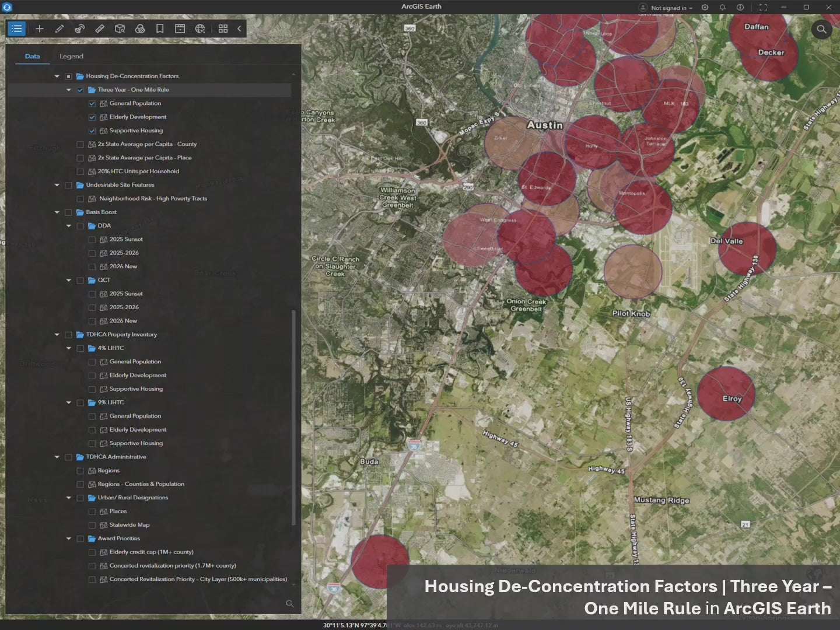
Task: Click the user account avatar icon
Action: tap(643, 8)
